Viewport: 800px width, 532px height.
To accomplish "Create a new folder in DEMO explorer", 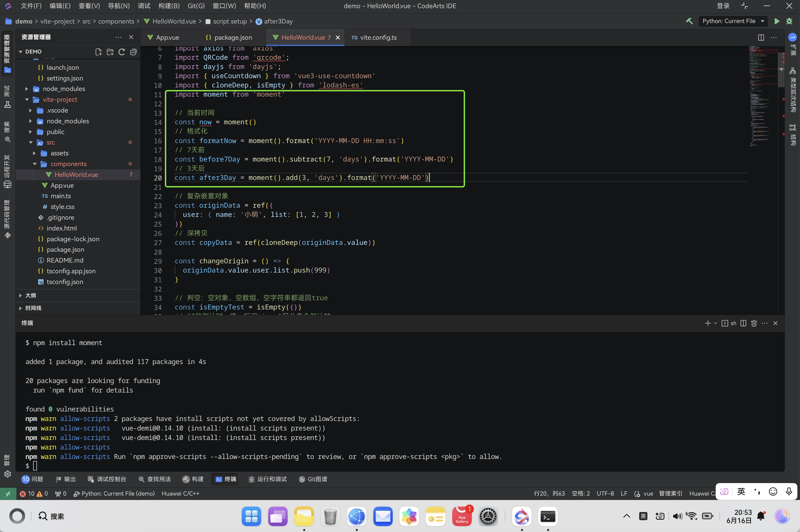I will click(110, 51).
